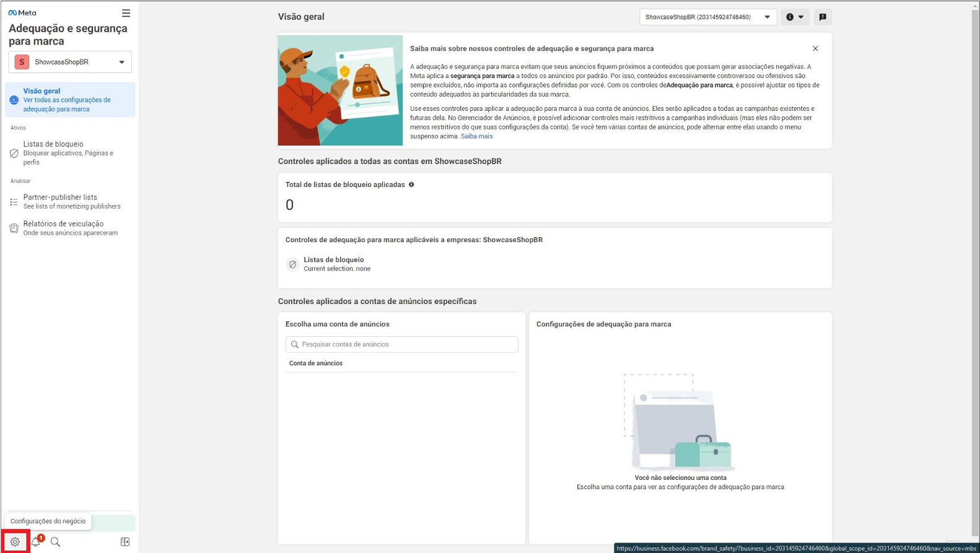Image resolution: width=980 pixels, height=553 pixels.
Task: Open business settings gear icon
Action: pyautogui.click(x=15, y=542)
